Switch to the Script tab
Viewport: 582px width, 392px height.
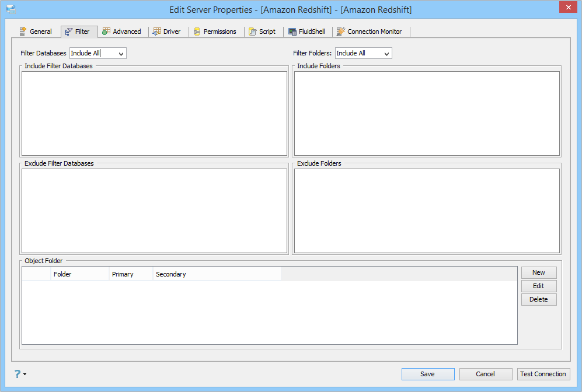(x=262, y=32)
